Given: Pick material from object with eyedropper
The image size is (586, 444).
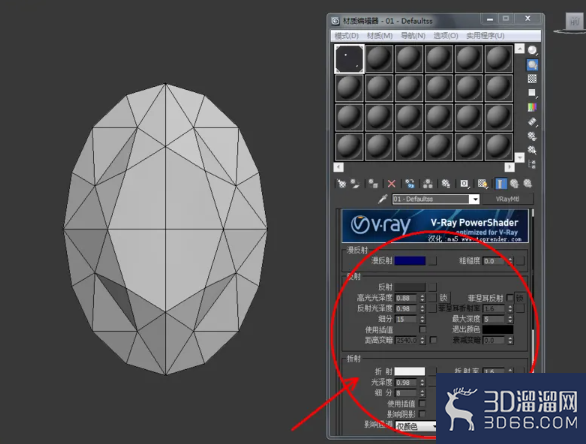Looking at the screenshot, I should point(382,199).
